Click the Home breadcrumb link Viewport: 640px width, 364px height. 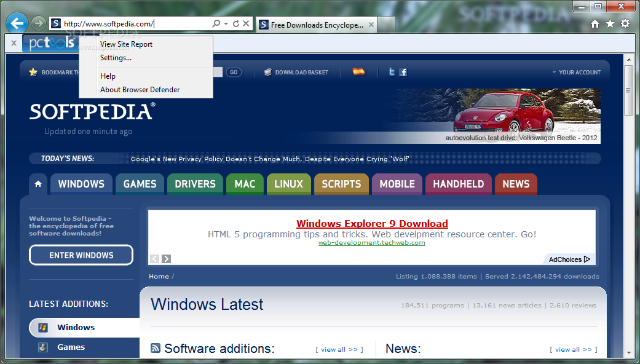coord(159,276)
